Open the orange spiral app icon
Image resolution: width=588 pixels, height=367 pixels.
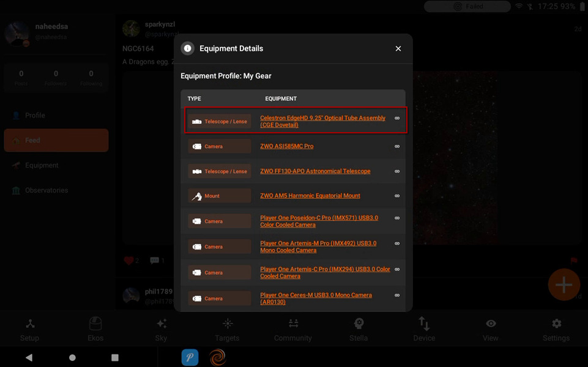pyautogui.click(x=218, y=357)
